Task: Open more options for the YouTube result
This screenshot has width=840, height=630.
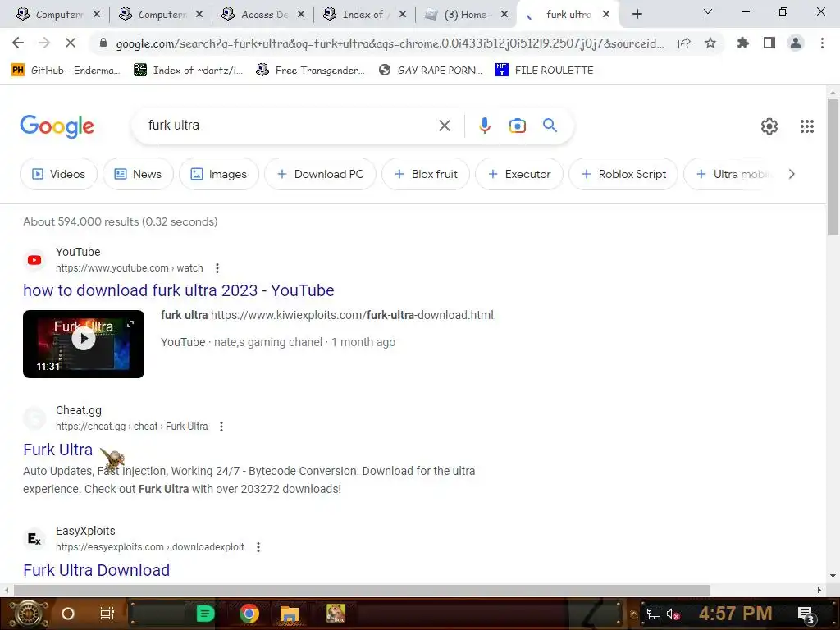Action: pyautogui.click(x=217, y=268)
